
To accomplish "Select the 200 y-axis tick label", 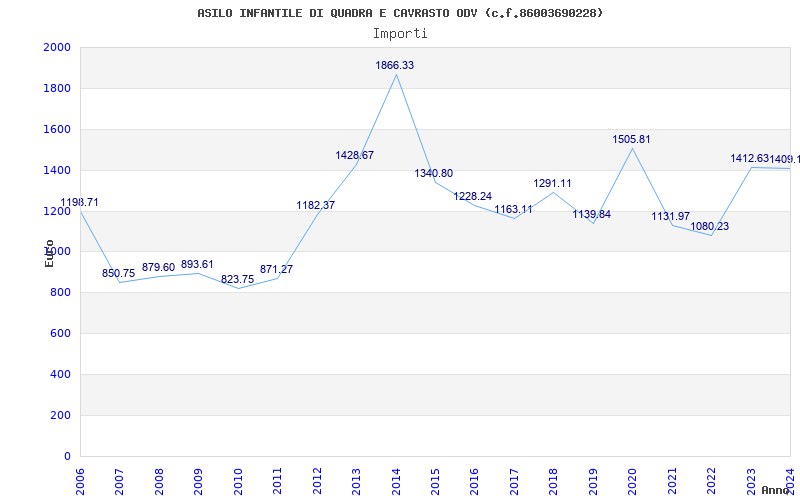I will (x=60, y=415).
